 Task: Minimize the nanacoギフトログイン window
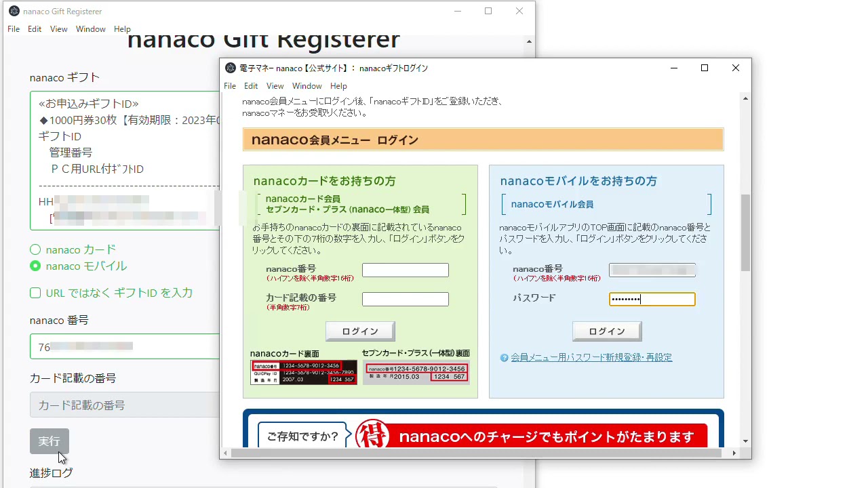click(674, 68)
